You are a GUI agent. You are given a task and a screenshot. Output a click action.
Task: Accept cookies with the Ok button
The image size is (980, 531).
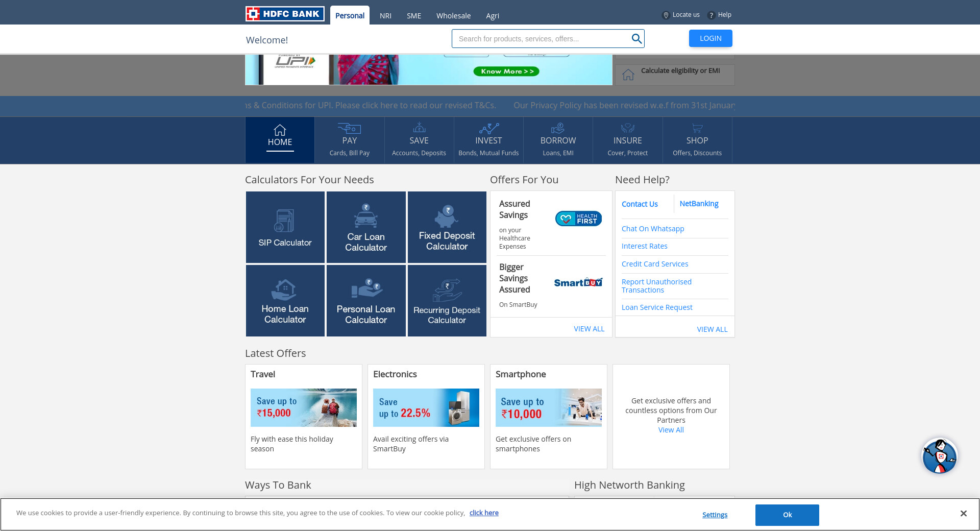[787, 515]
